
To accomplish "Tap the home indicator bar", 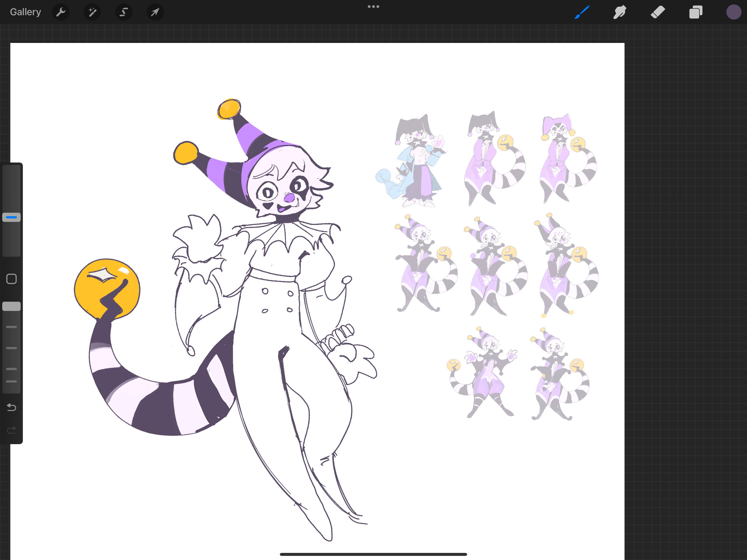I will tap(373, 554).
